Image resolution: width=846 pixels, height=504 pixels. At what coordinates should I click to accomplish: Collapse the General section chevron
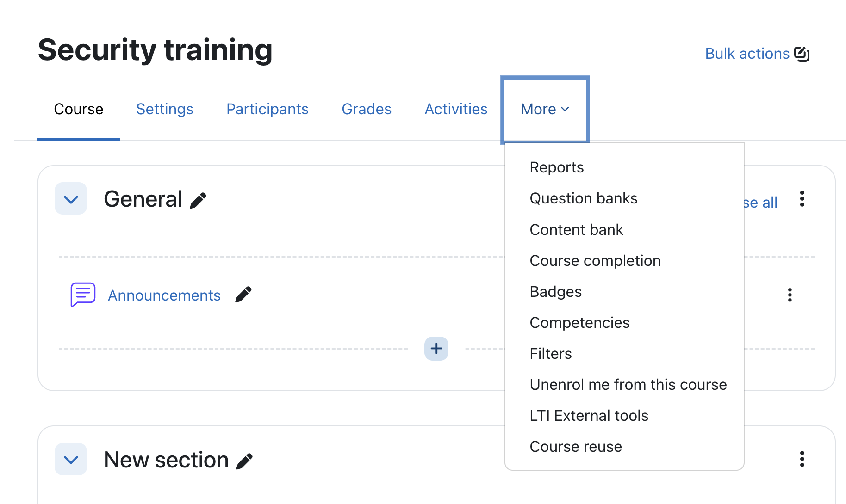pos(71,199)
